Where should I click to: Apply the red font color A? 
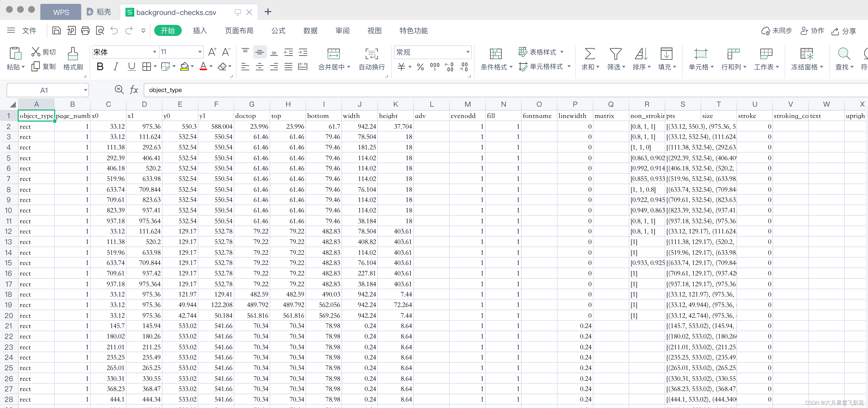click(203, 67)
